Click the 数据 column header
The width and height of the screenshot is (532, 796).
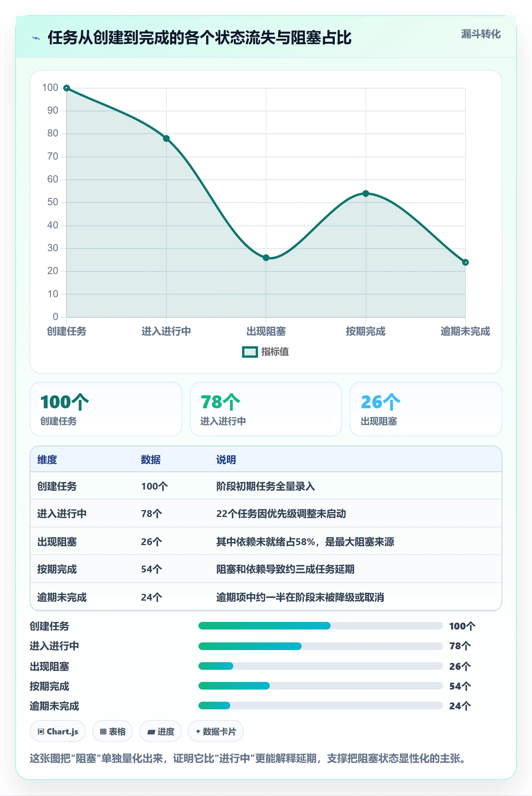click(151, 460)
